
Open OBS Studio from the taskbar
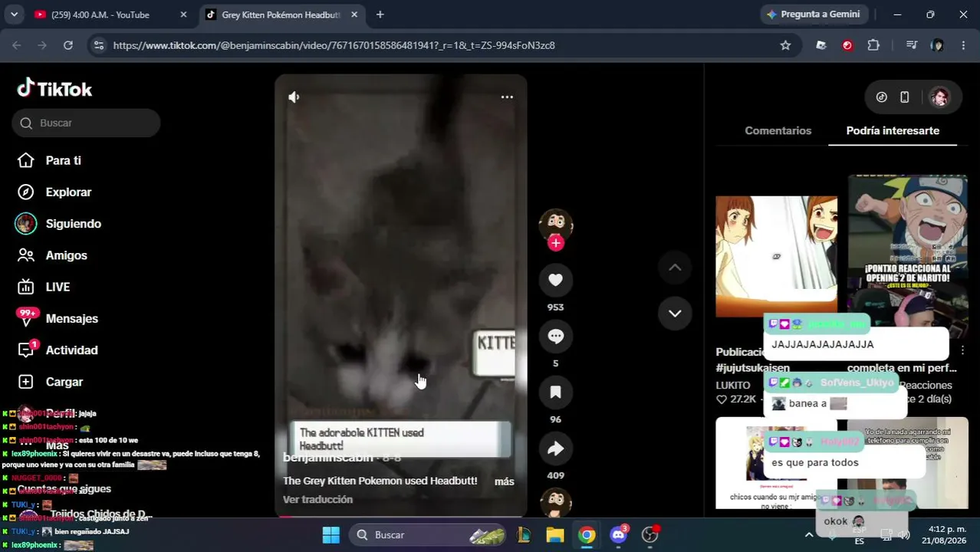tap(650, 534)
